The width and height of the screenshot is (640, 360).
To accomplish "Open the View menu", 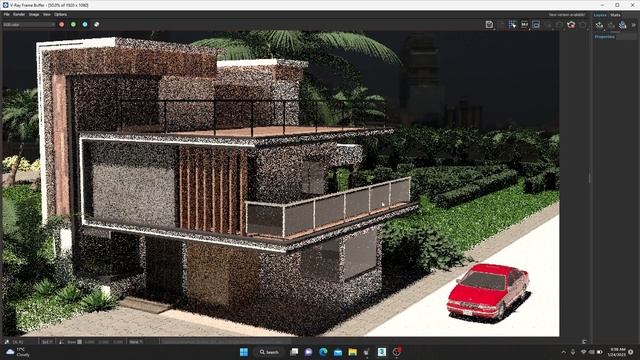I will point(47,15).
